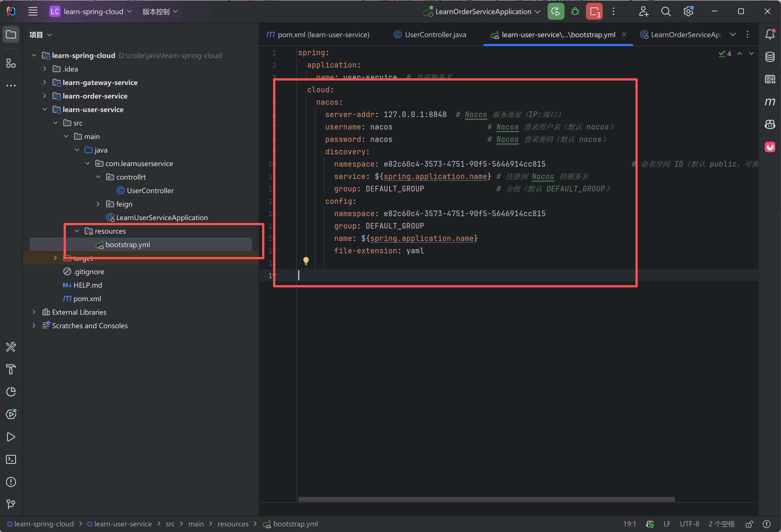The height and width of the screenshot is (532, 781).
Task: Open Maven tool window
Action: 770,102
